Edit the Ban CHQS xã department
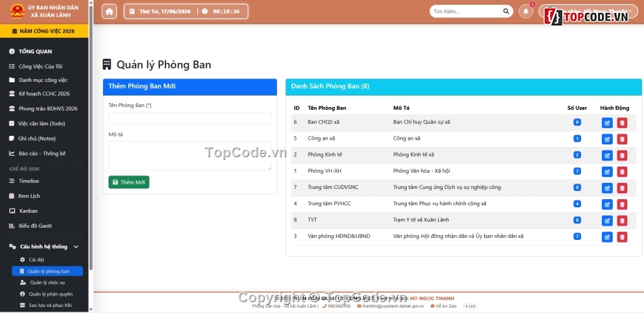The height and width of the screenshot is (313, 644). coord(607,123)
